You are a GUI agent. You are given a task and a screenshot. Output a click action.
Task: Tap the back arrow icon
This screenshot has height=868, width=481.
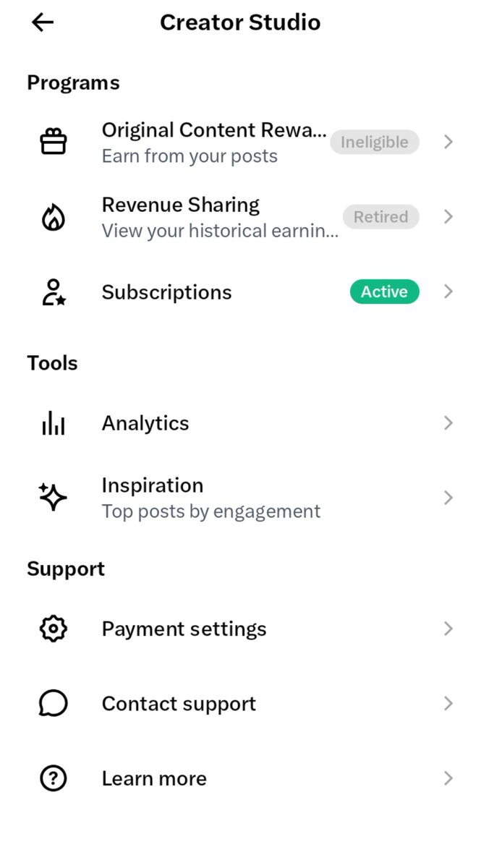click(x=43, y=22)
